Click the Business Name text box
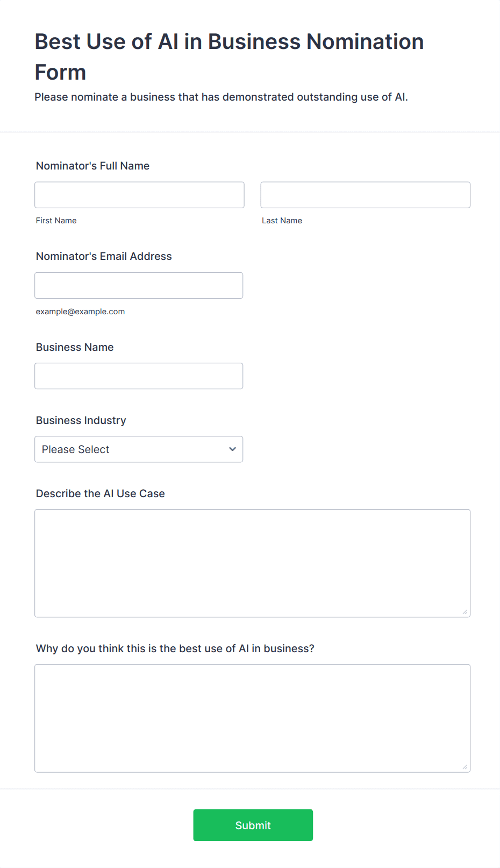Viewport: 500px width, 868px height. [x=139, y=376]
